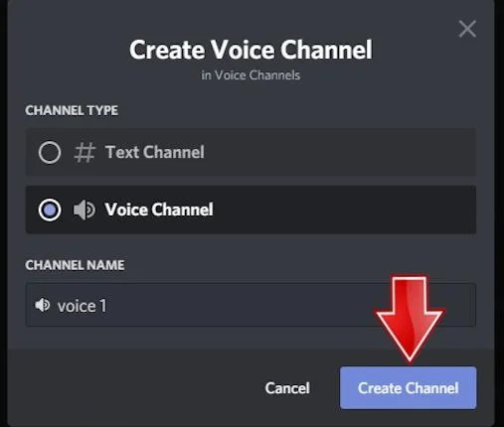This screenshot has height=427, width=504.
Task: Choose the Text Channel option label
Action: [x=155, y=152]
